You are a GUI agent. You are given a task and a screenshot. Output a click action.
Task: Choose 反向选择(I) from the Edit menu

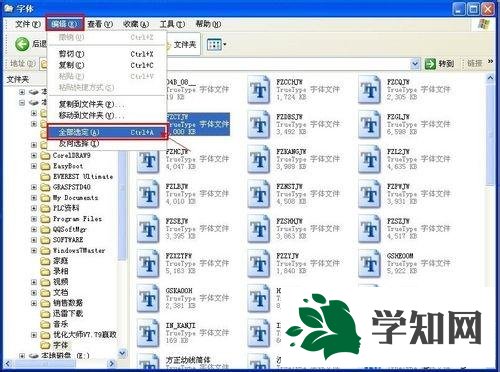pyautogui.click(x=107, y=144)
